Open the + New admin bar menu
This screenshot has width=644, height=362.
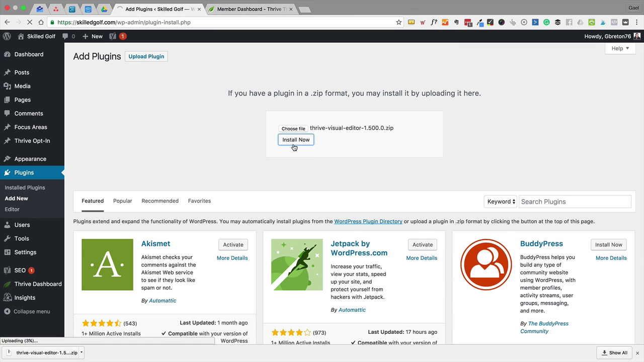[x=93, y=36]
